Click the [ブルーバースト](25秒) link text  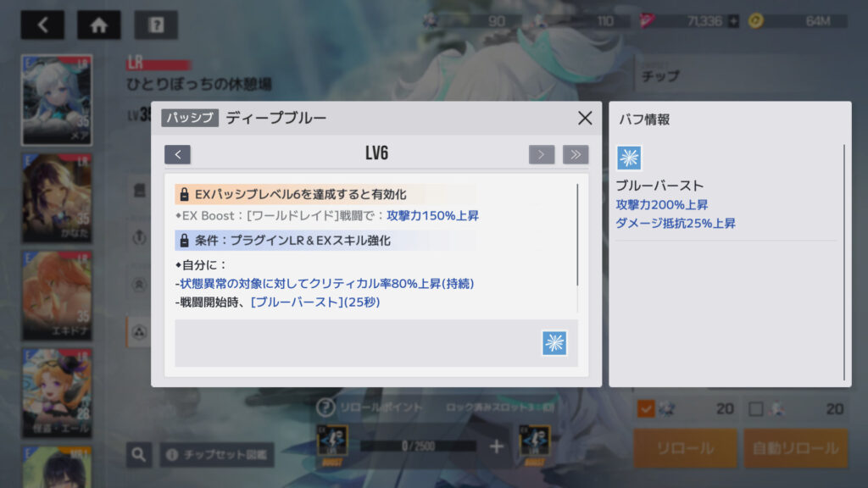coord(315,302)
